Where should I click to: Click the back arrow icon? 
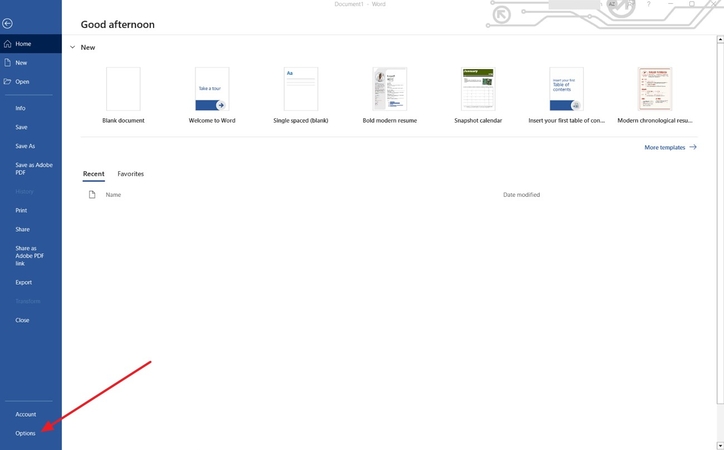pos(7,24)
